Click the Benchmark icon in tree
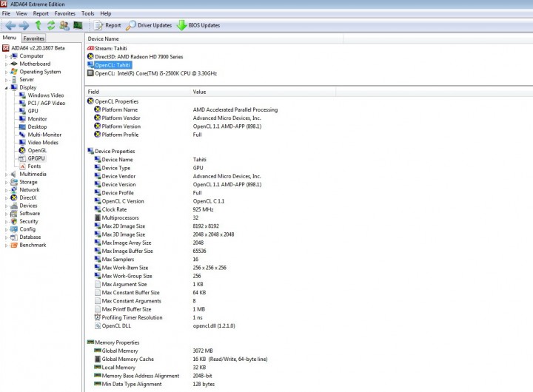This screenshot has width=533, height=392. click(14, 245)
